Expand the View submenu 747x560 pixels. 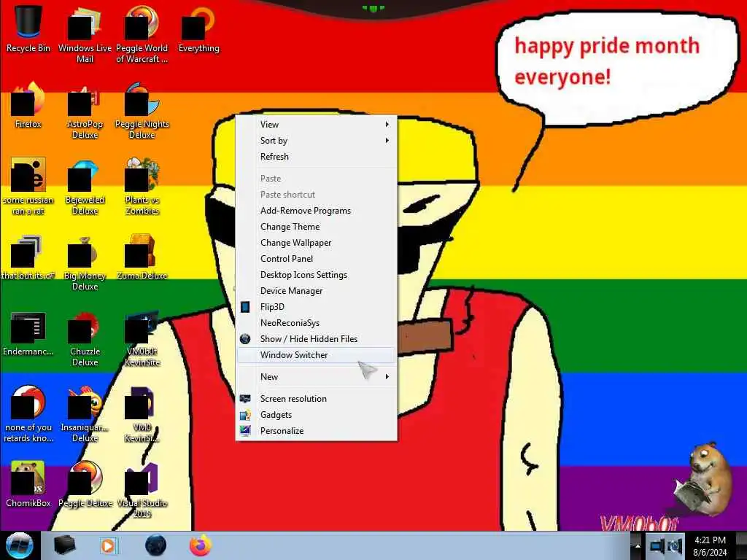[317, 124]
